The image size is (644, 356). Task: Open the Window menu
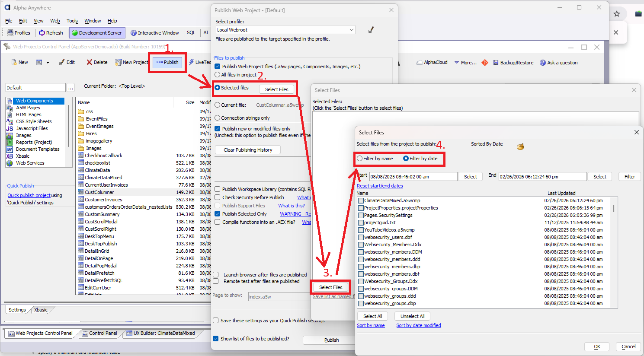(x=93, y=21)
